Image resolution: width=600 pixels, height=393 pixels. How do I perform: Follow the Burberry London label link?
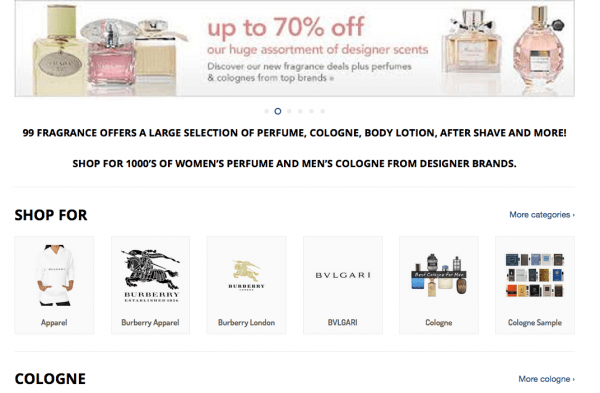click(x=246, y=323)
